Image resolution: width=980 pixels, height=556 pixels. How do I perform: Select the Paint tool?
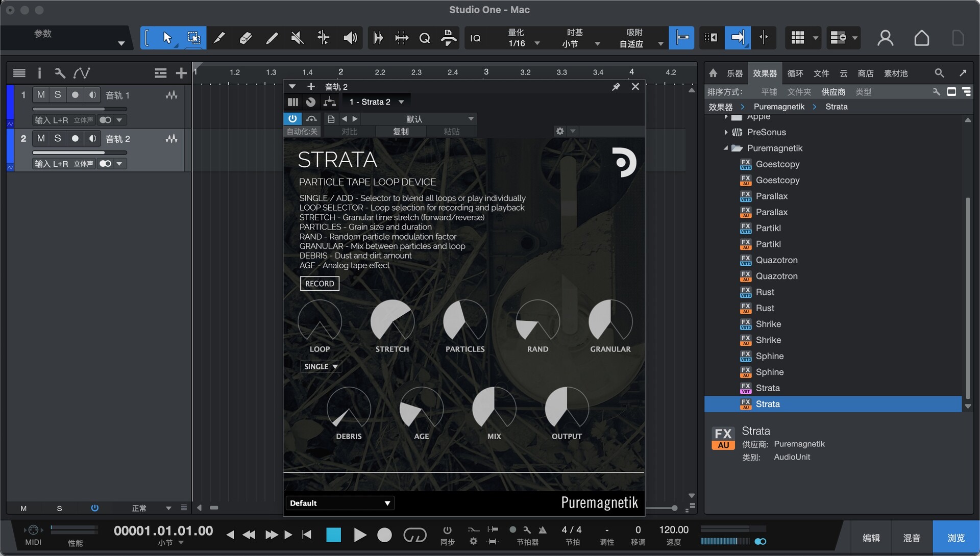(272, 38)
